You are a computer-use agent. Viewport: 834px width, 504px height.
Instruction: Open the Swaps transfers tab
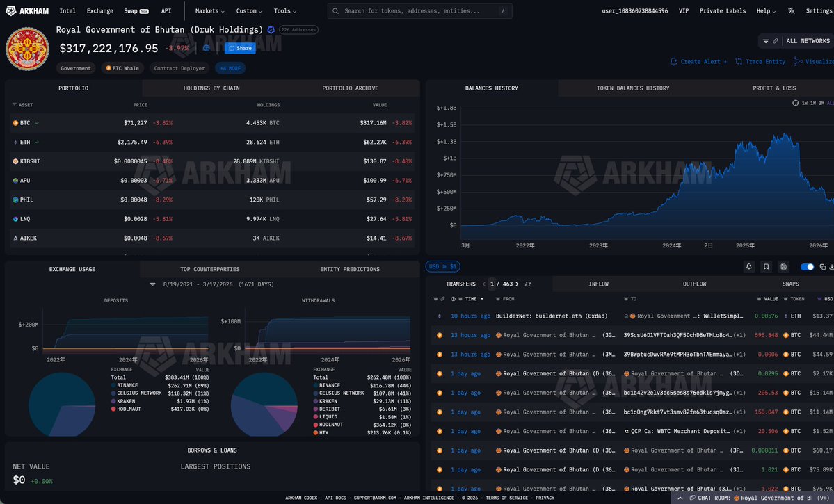pos(790,284)
